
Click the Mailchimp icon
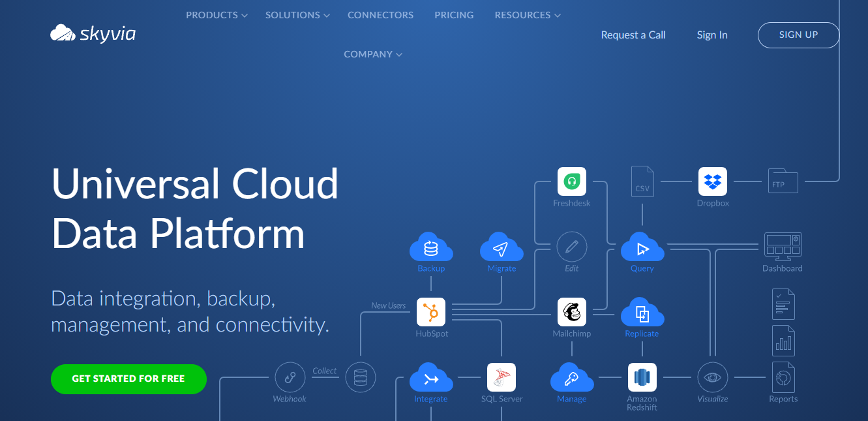pos(572,312)
